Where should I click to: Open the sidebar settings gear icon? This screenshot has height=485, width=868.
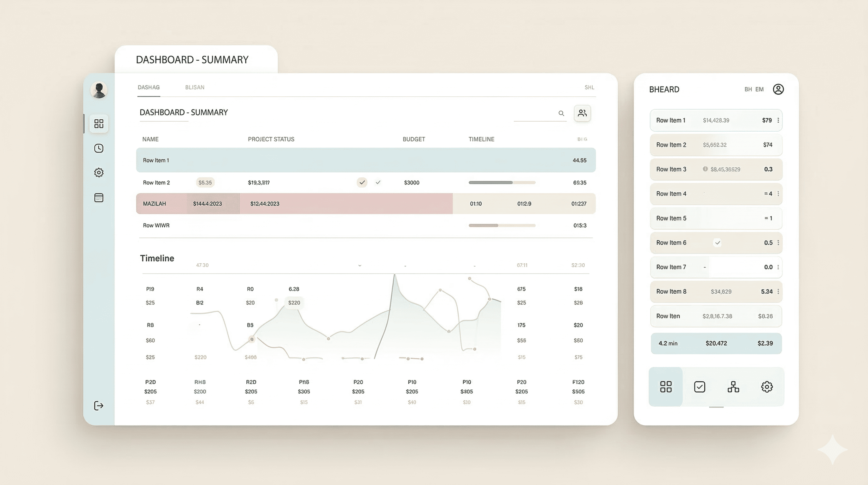tap(99, 173)
